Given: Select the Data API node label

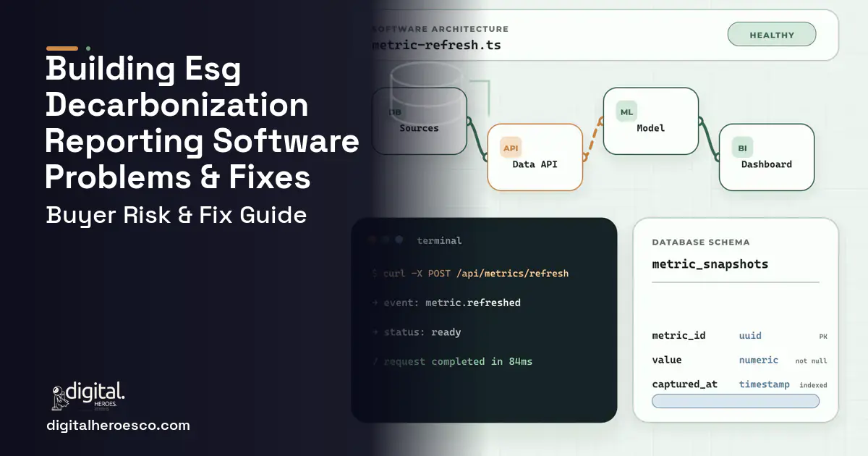Looking at the screenshot, I should [535, 164].
